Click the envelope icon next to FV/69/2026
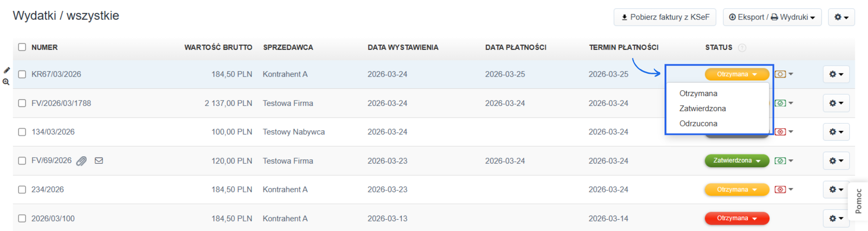 99,160
